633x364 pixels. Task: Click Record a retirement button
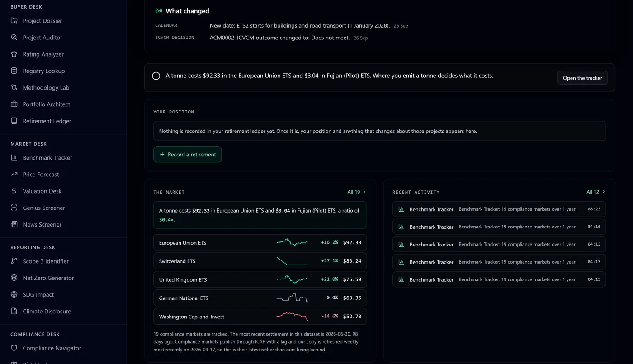point(188,154)
